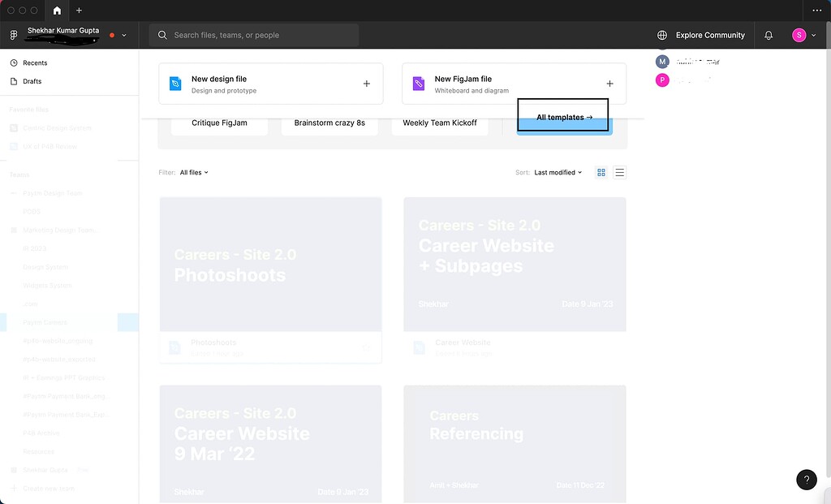The height and width of the screenshot is (504, 831).
Task: Select the Weekly Team Kickoff template
Action: [439, 123]
